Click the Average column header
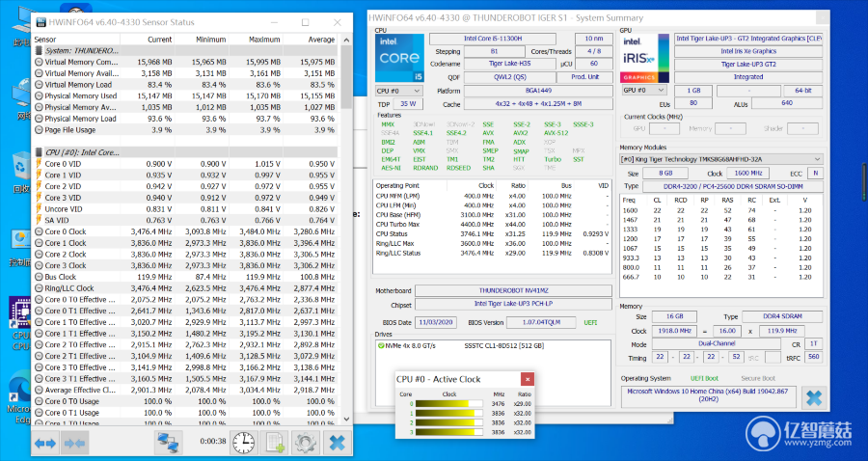This screenshot has height=461, width=868. [310, 40]
